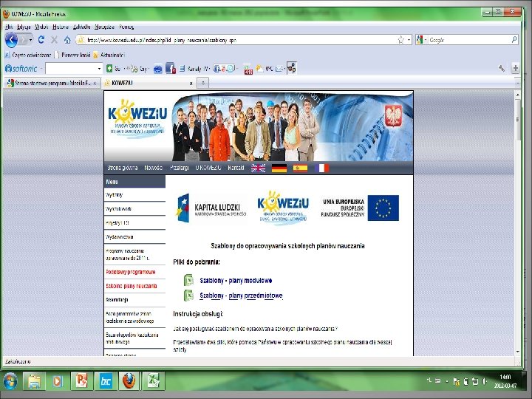Screen dimensions: 532x399
Task: Open the Widok menu
Action: click(41, 27)
